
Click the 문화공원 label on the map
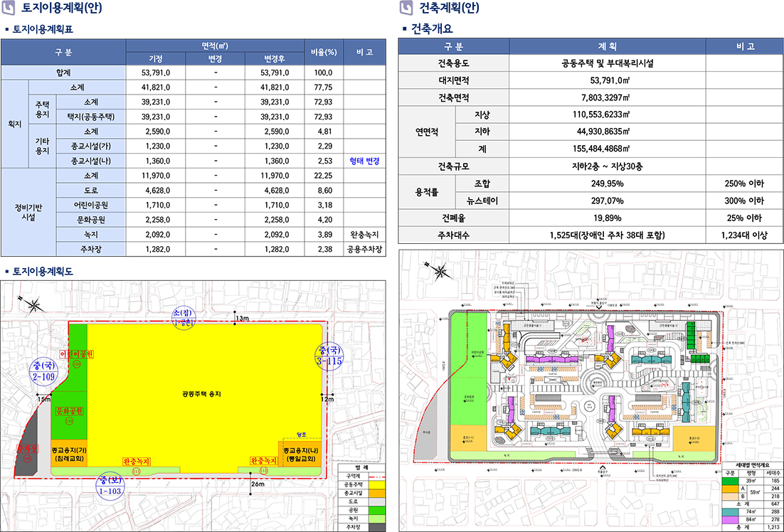(x=70, y=411)
